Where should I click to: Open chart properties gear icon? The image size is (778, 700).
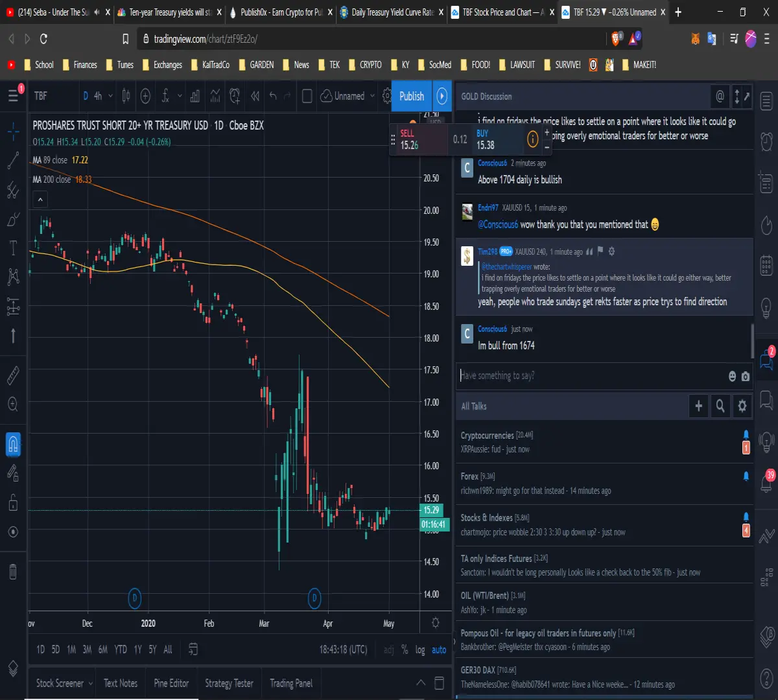(x=387, y=96)
